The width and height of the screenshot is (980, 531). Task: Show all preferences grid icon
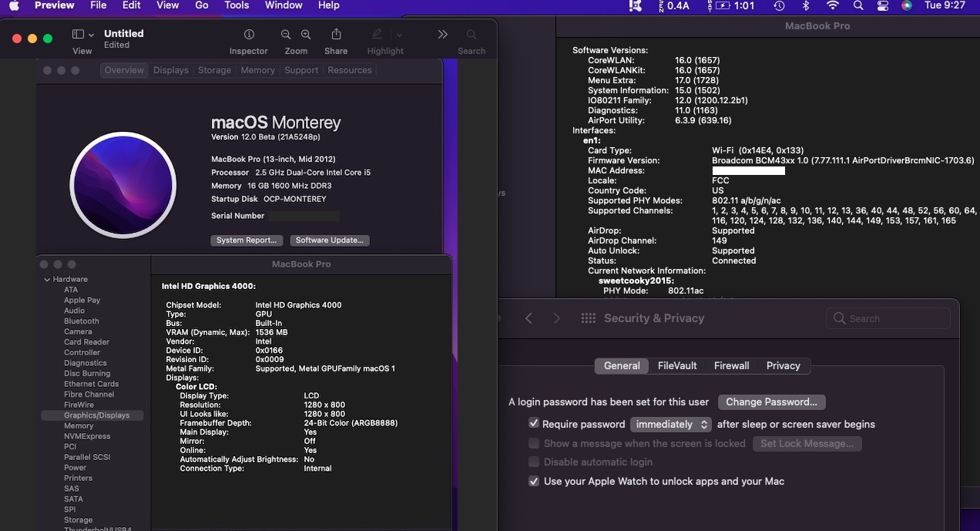click(x=589, y=318)
